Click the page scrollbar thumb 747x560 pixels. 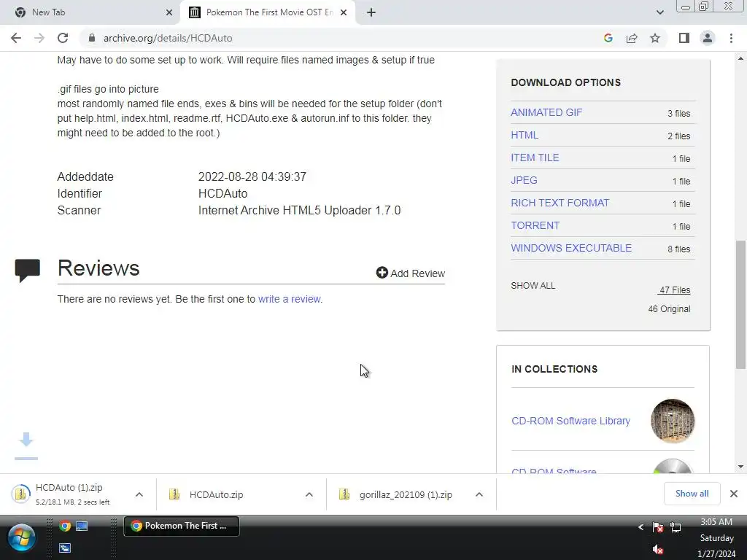[740, 305]
